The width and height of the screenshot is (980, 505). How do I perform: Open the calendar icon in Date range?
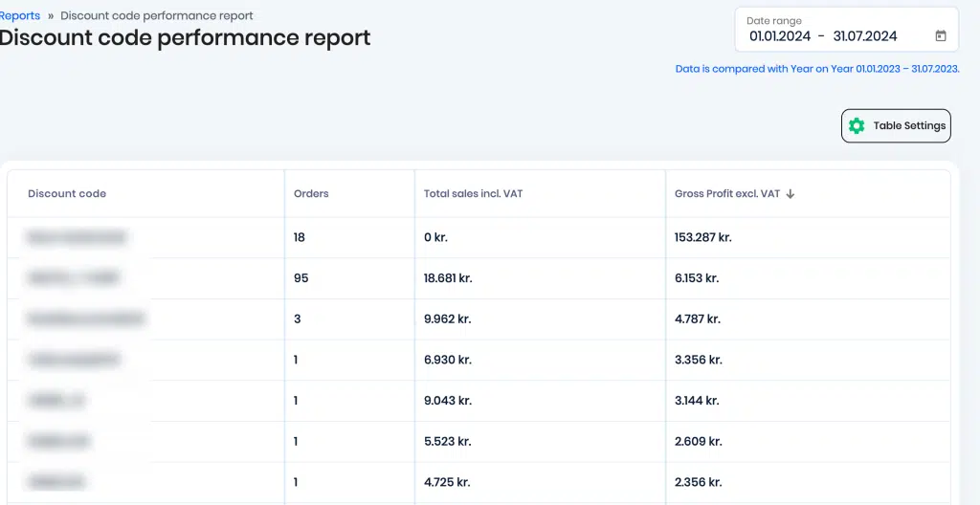[941, 36]
